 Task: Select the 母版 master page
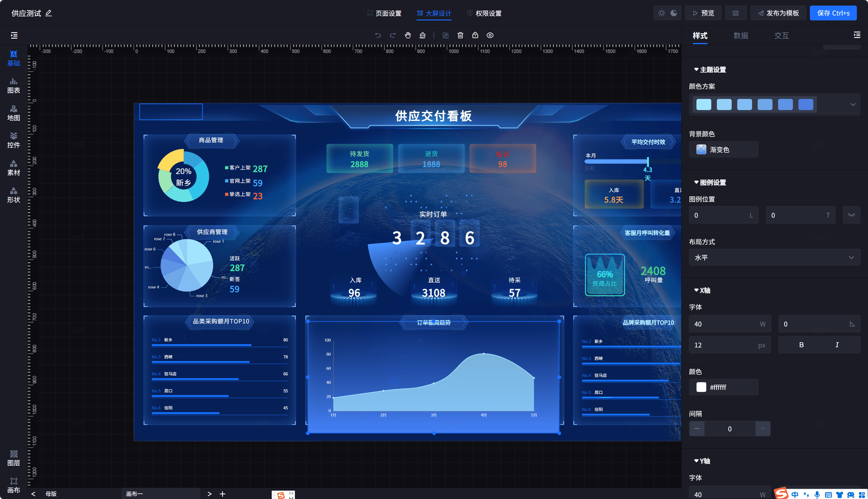point(51,494)
